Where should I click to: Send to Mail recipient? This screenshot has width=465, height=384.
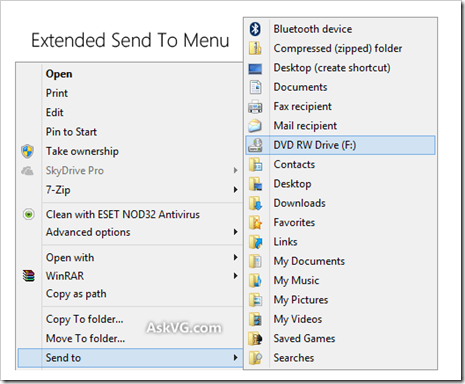(x=305, y=126)
